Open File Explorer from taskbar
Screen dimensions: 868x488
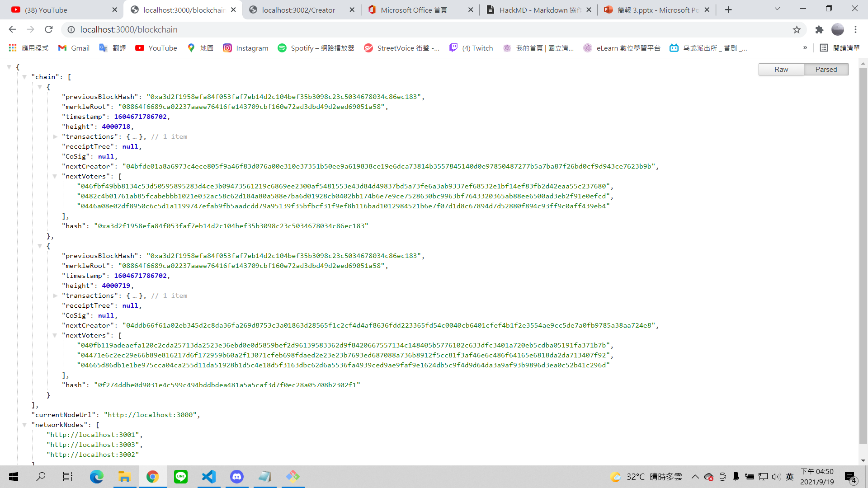[124, 476]
